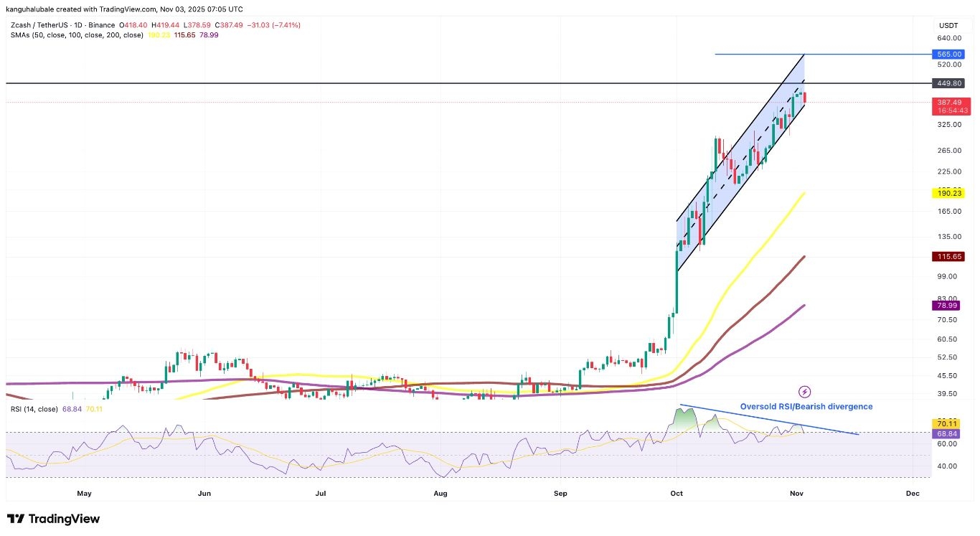
Task: Click the purple lightning bolt marker above the RSI
Action: point(804,391)
